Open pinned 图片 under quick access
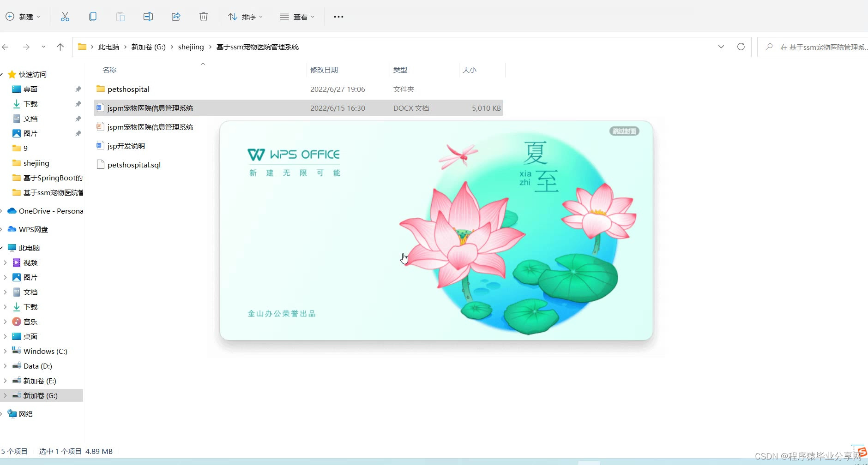Screen dimensions: 868x465 pyautogui.click(x=30, y=134)
